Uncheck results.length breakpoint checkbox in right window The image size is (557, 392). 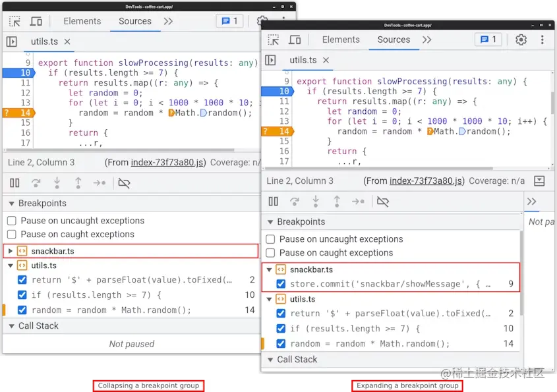pos(281,329)
